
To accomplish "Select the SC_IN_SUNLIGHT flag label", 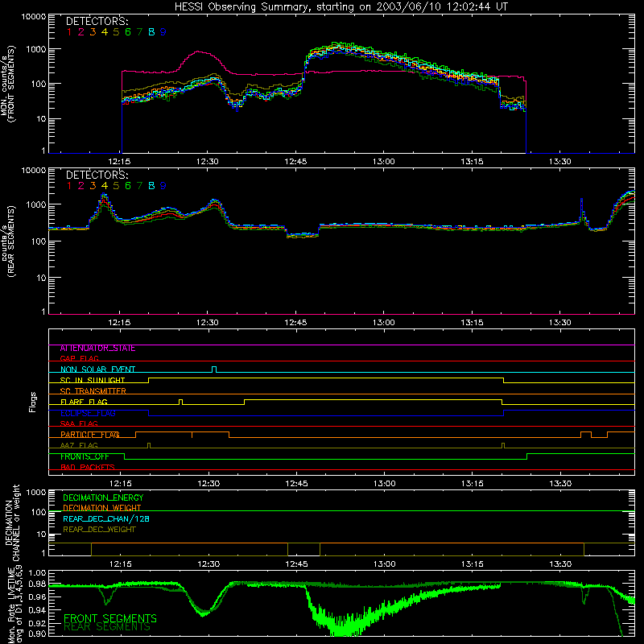I will (x=93, y=380).
